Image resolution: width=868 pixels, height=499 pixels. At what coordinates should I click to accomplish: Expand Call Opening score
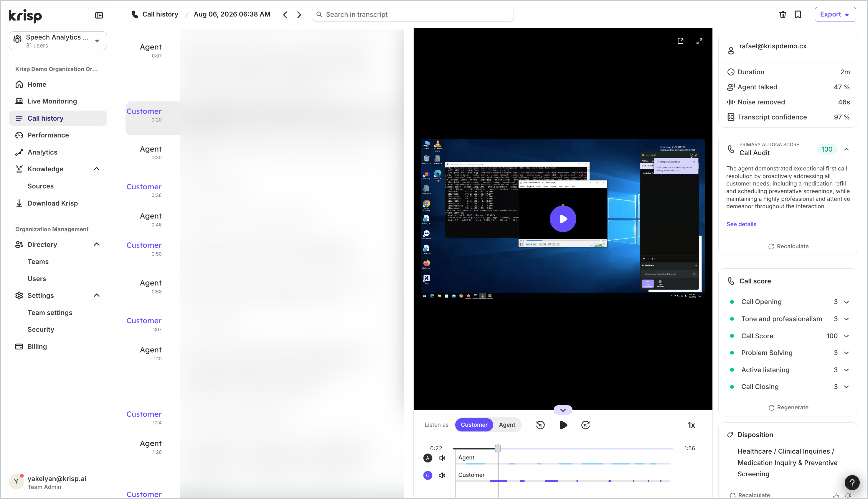click(x=846, y=302)
